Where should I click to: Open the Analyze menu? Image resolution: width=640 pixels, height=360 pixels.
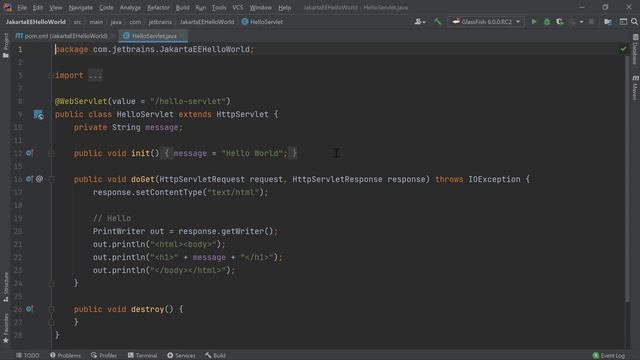point(130,7)
